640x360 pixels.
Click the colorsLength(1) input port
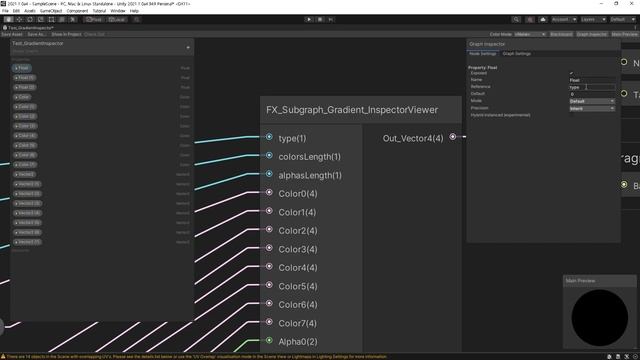(x=269, y=156)
